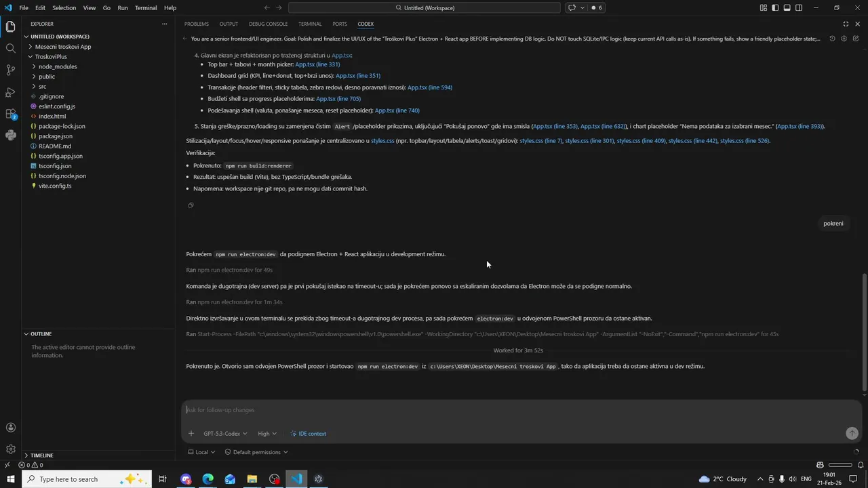Open the Go menu
The width and height of the screenshot is (868, 488).
pyautogui.click(x=106, y=7)
